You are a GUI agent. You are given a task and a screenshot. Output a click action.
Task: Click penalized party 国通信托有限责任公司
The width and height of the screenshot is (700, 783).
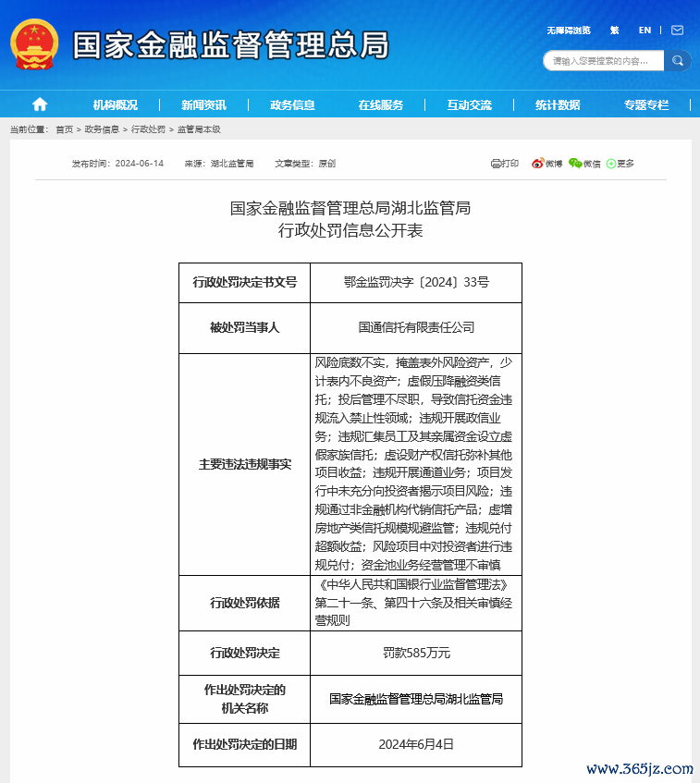click(x=416, y=327)
